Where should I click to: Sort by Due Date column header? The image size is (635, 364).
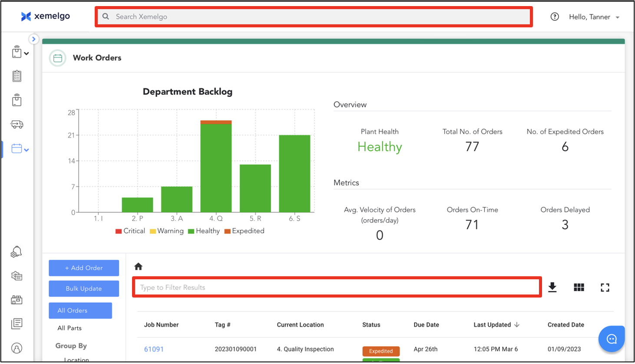427,324
